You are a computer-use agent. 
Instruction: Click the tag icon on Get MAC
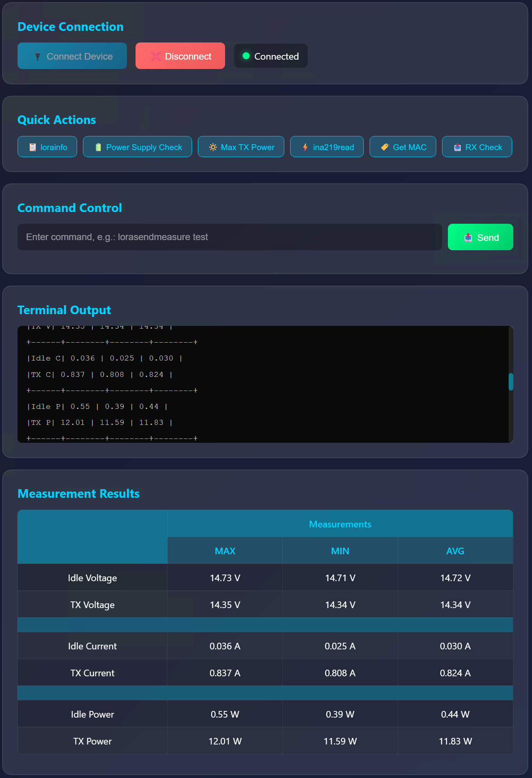385,147
